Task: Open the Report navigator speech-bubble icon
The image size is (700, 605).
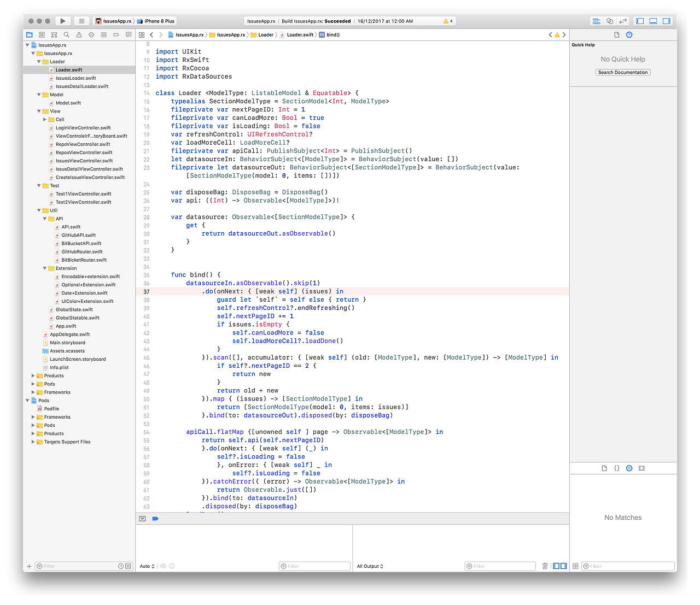Action: coord(129,34)
